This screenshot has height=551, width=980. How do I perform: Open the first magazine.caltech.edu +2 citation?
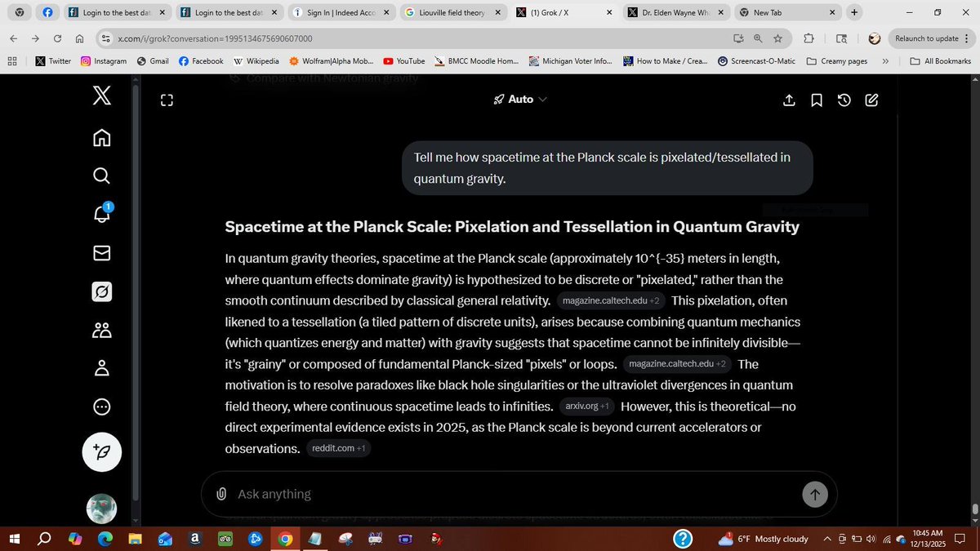[x=611, y=301]
